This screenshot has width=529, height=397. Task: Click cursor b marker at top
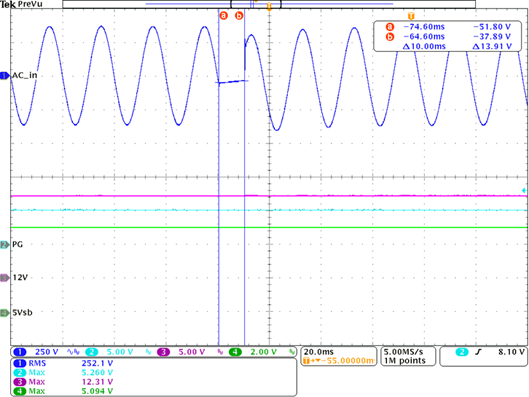[x=239, y=16]
